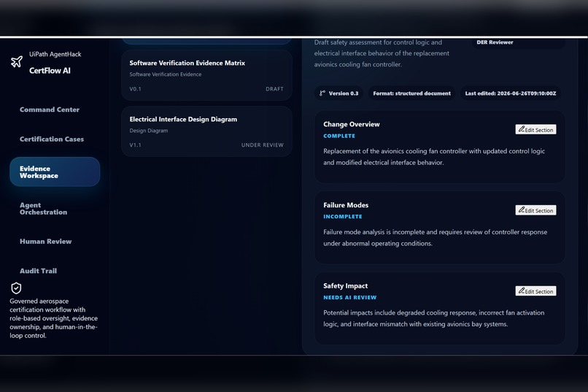Select Evidence Workspace nav item
This screenshot has height=392, width=588.
coord(55,172)
